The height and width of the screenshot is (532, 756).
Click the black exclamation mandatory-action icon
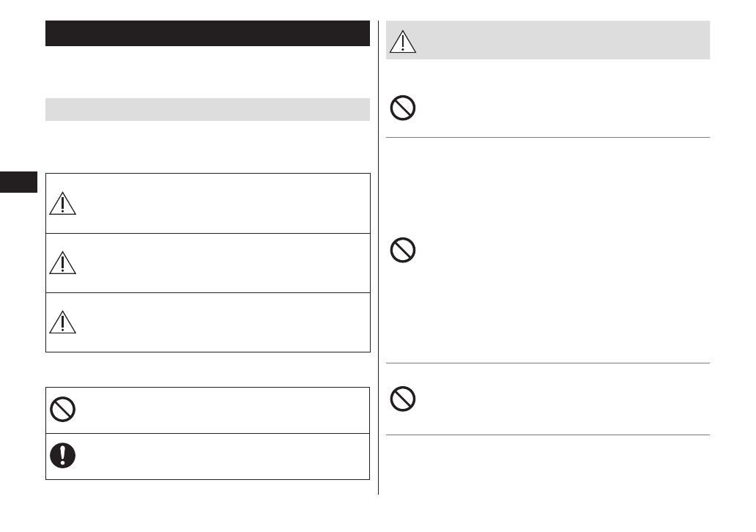pyautogui.click(x=63, y=456)
